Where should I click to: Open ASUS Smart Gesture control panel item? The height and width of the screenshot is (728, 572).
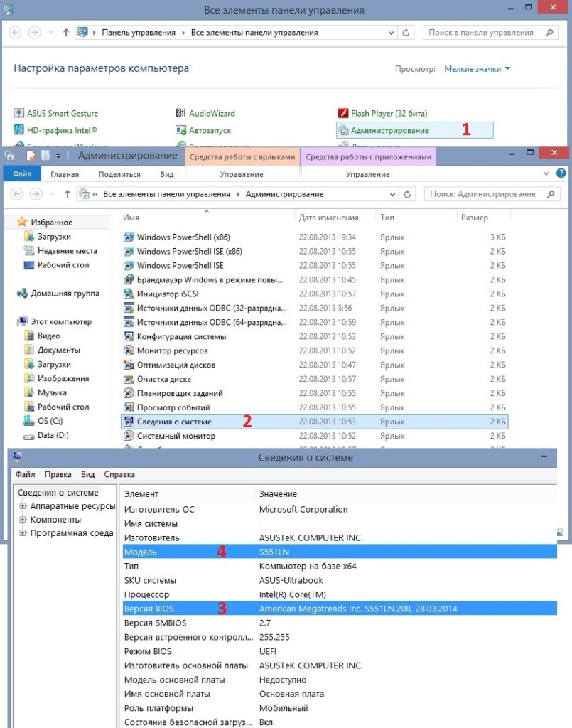(56, 113)
